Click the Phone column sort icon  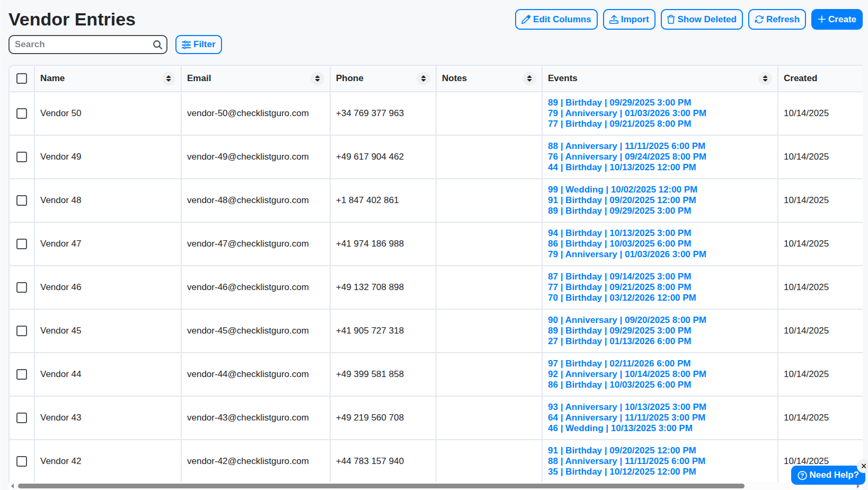point(423,78)
